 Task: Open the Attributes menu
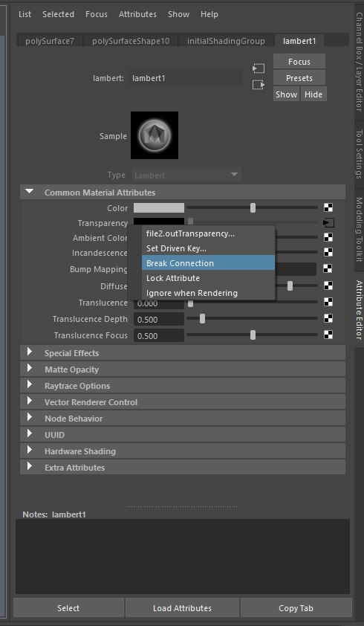tap(137, 14)
